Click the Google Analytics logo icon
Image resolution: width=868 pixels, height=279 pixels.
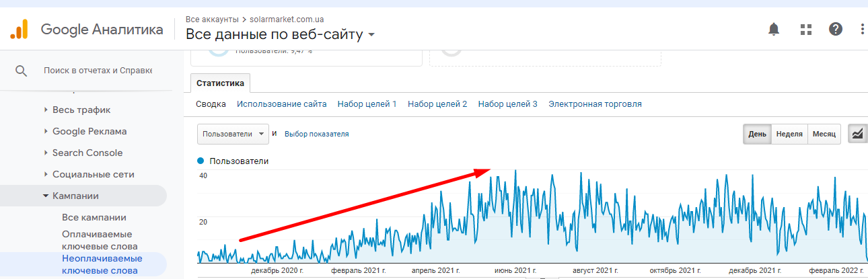click(x=19, y=30)
